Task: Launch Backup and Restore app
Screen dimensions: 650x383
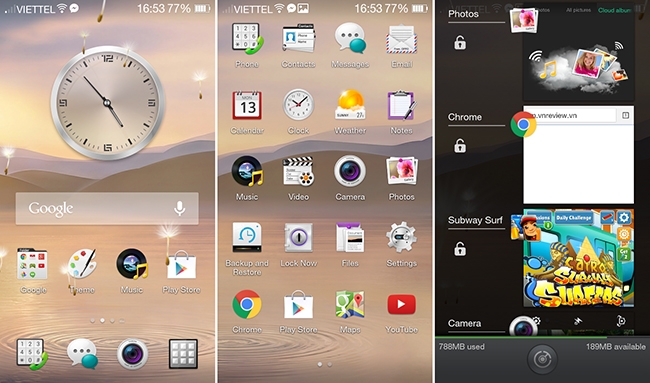Action: pyautogui.click(x=247, y=238)
